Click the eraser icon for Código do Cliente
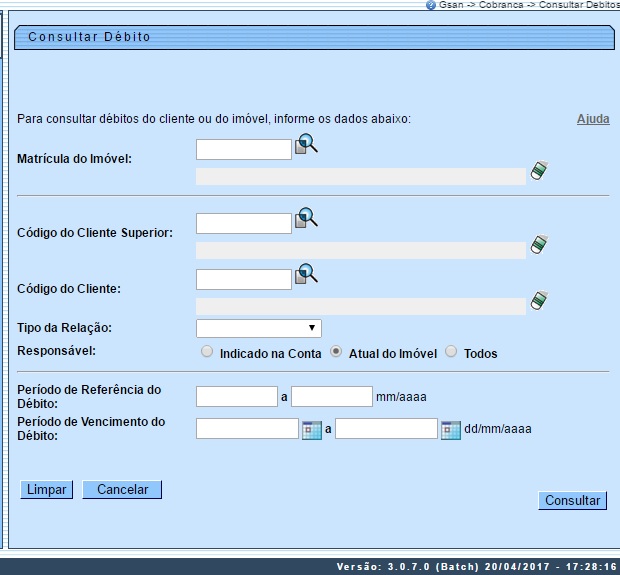The image size is (620, 575). (x=539, y=300)
